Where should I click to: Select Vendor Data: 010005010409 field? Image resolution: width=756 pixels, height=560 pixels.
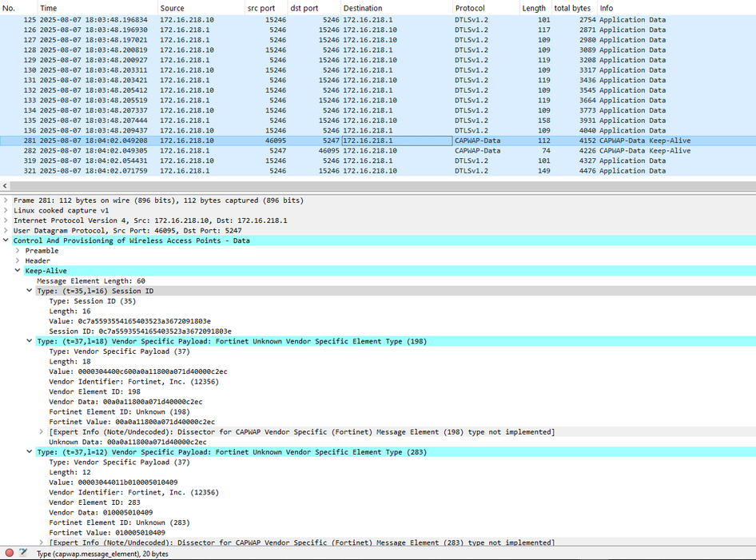(101, 512)
